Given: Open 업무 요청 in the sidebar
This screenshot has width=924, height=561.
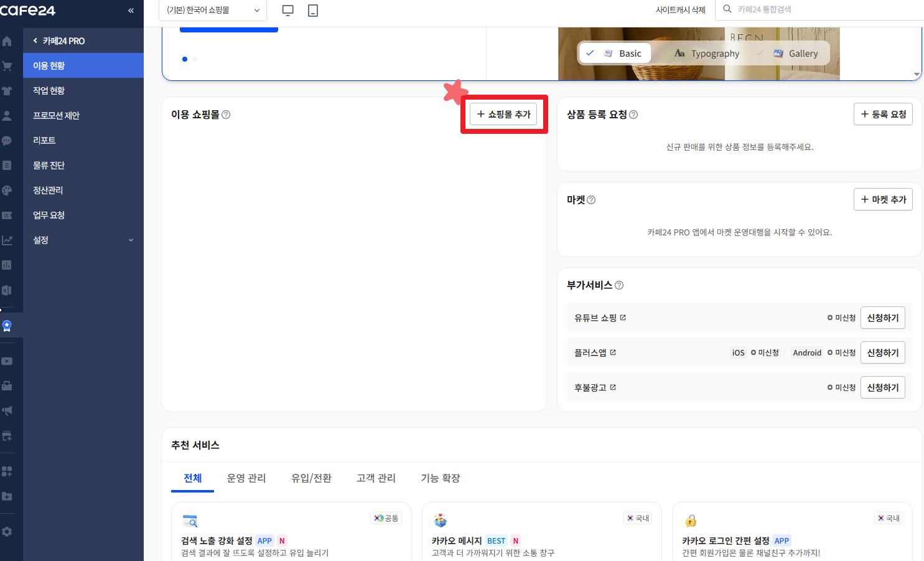Looking at the screenshot, I should click(83, 215).
